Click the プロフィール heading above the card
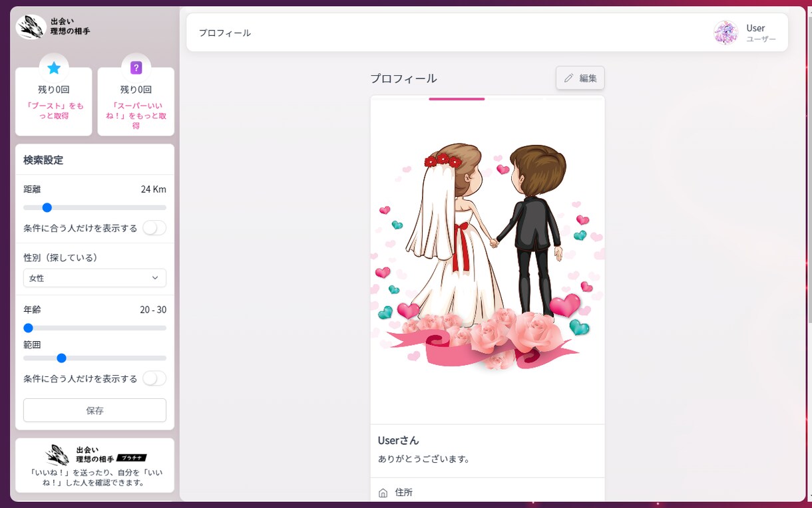This screenshot has height=508, width=812. [x=404, y=78]
